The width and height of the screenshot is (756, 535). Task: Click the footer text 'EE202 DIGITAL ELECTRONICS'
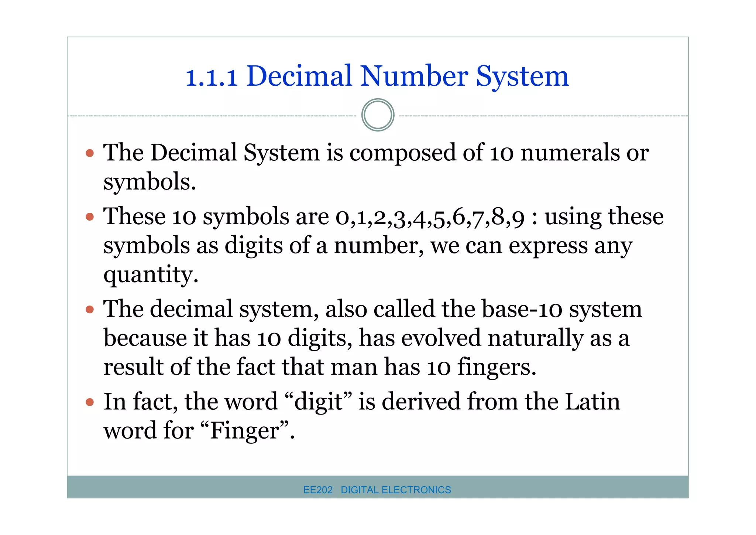point(377,490)
